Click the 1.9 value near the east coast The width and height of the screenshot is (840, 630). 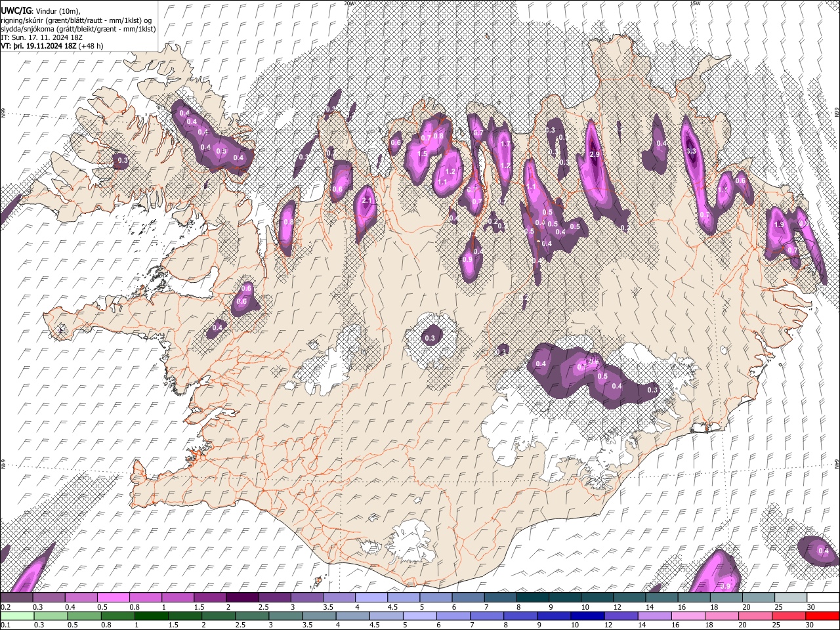[x=779, y=224]
